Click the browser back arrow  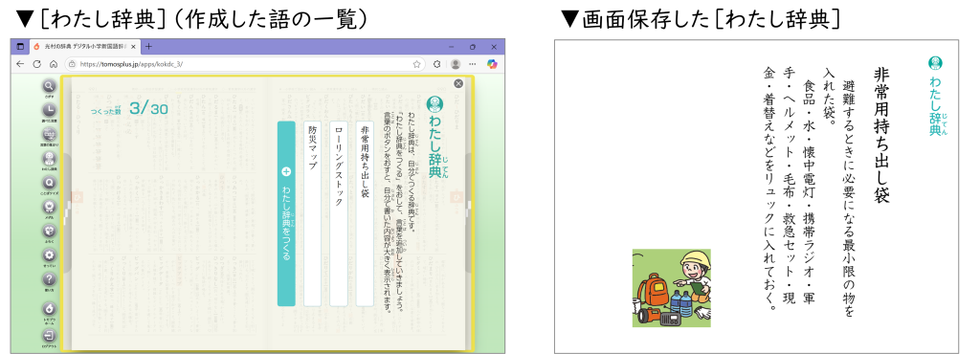(21, 64)
